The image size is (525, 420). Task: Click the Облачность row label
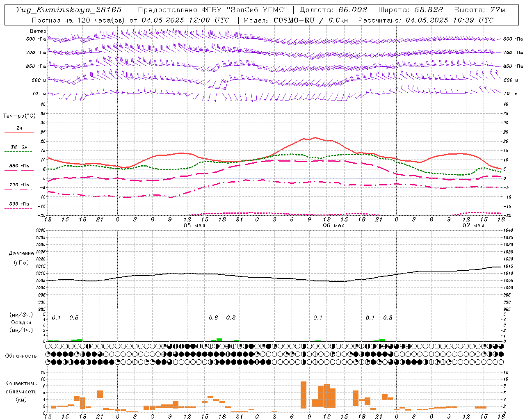pyautogui.click(x=21, y=356)
